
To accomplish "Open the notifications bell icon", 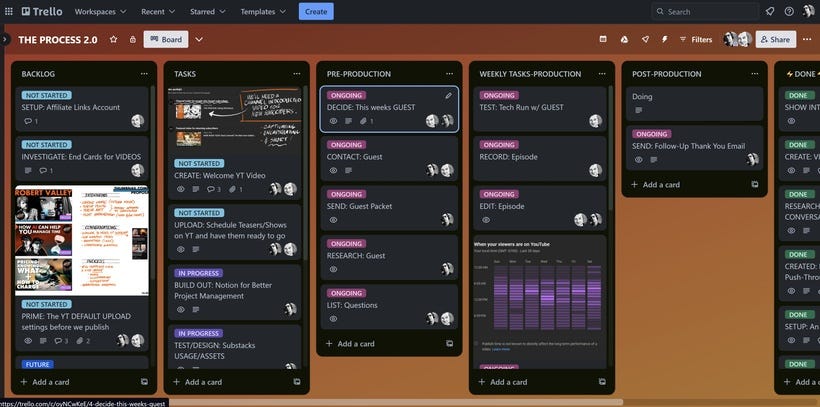I will point(770,11).
